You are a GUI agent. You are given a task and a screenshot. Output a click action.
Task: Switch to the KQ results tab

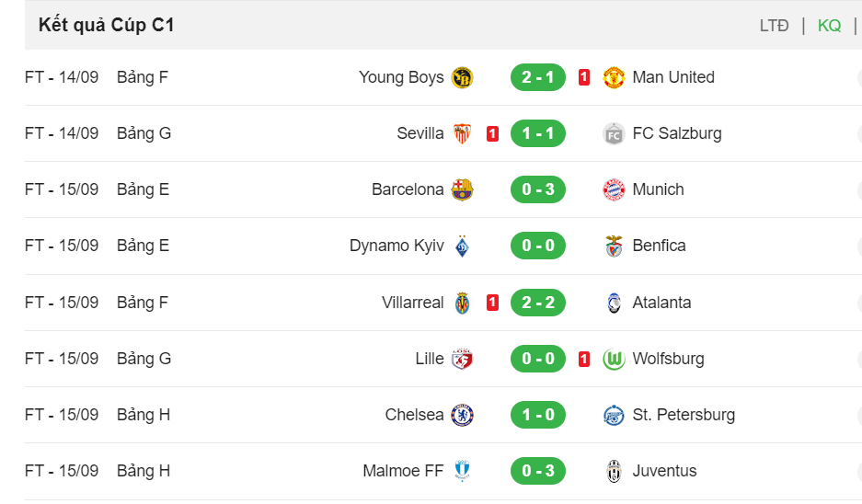pyautogui.click(x=829, y=25)
